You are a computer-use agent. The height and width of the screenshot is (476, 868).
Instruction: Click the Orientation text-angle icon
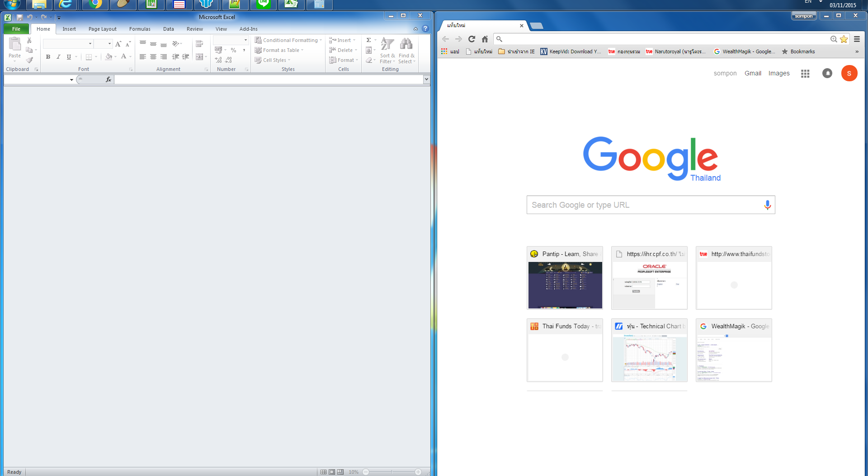click(176, 44)
